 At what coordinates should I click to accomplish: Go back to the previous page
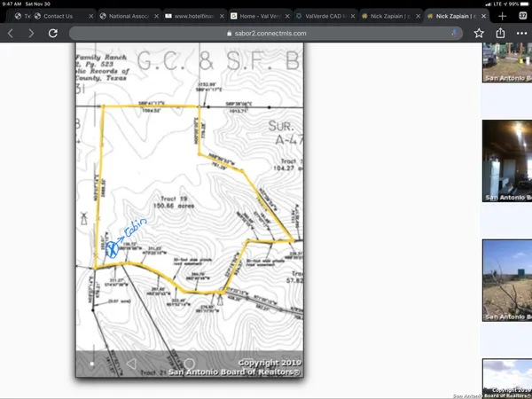11,33
